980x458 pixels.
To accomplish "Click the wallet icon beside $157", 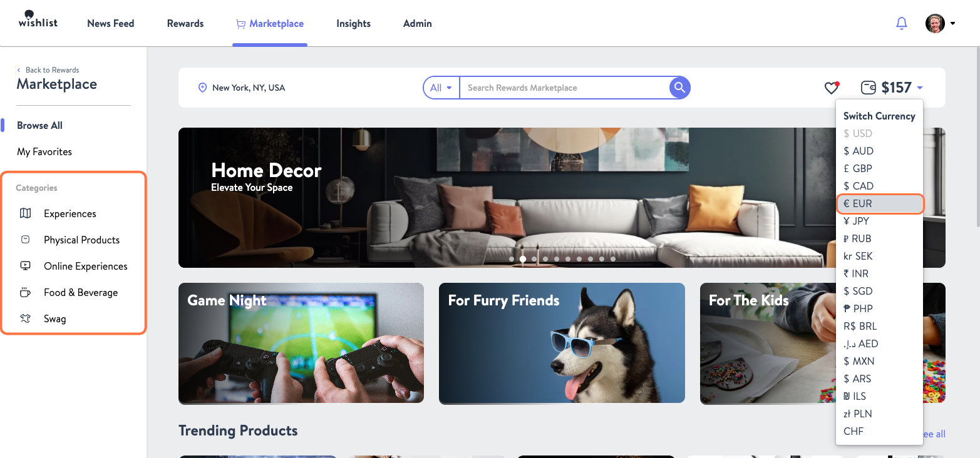I will [868, 88].
